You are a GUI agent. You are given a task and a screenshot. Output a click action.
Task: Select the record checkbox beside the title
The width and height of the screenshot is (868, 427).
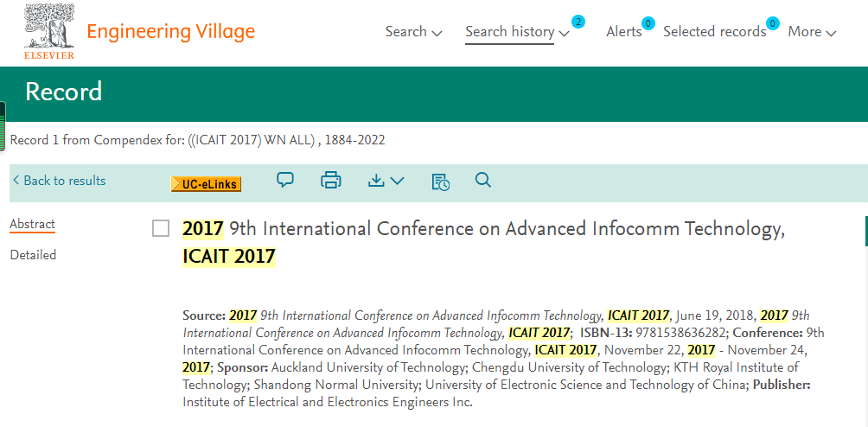pyautogui.click(x=161, y=228)
